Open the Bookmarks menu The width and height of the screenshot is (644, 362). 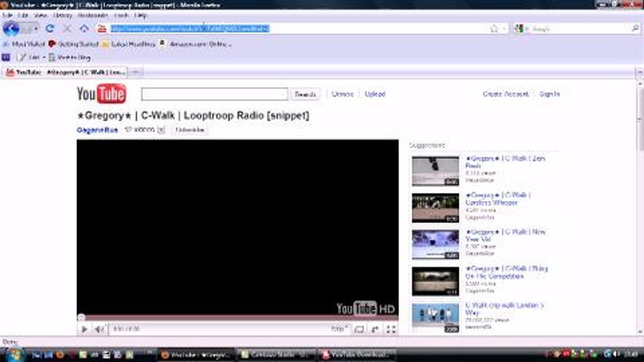click(x=93, y=16)
